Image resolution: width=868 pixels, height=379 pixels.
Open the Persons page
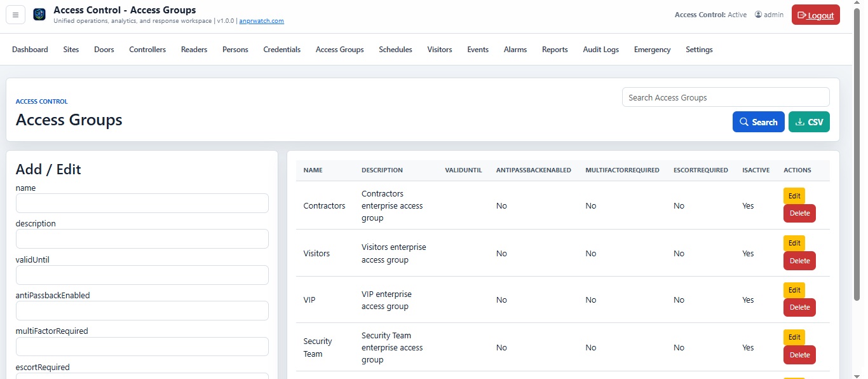click(x=235, y=50)
